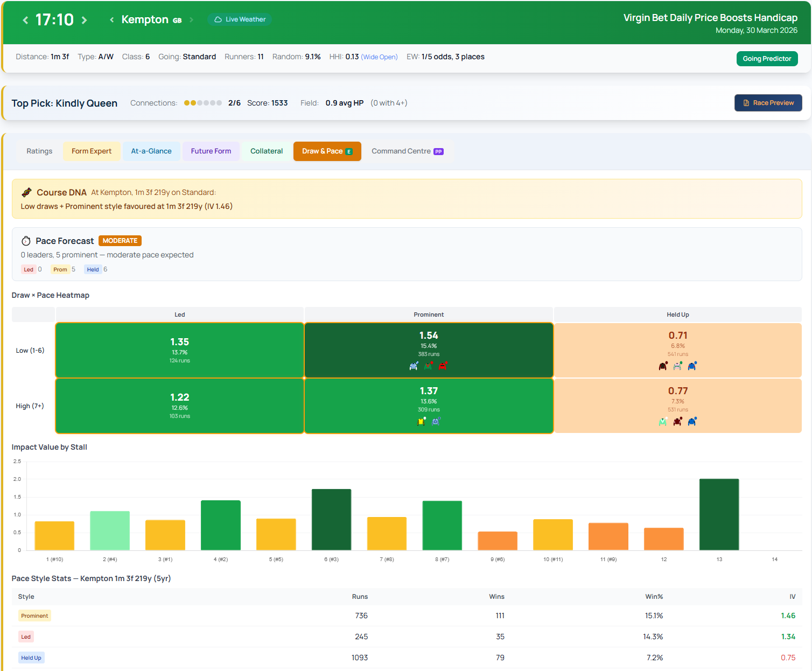The width and height of the screenshot is (812, 671).
Task: Click the dark brown silk in Low Held Up cell
Action: [x=663, y=366]
